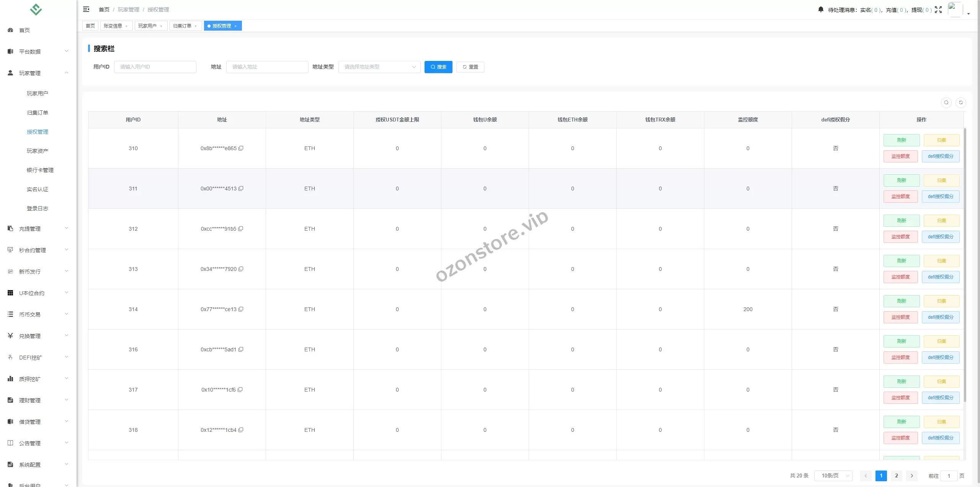
Task: Open the 地址类型 select dropdown
Action: (379, 67)
